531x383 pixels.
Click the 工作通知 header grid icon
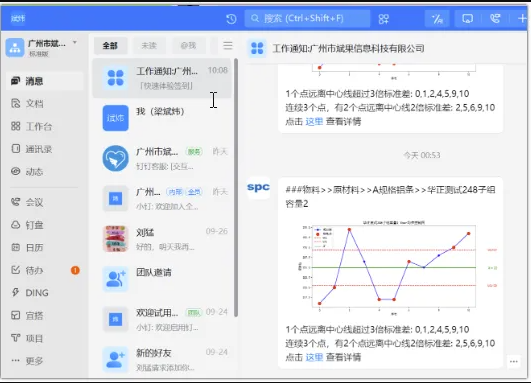pyautogui.click(x=257, y=48)
